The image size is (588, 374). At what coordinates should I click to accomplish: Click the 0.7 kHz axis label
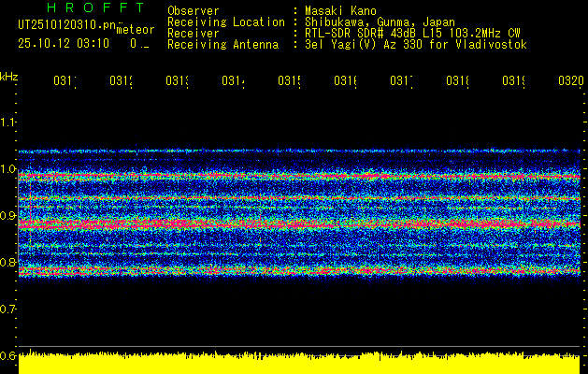7,309
